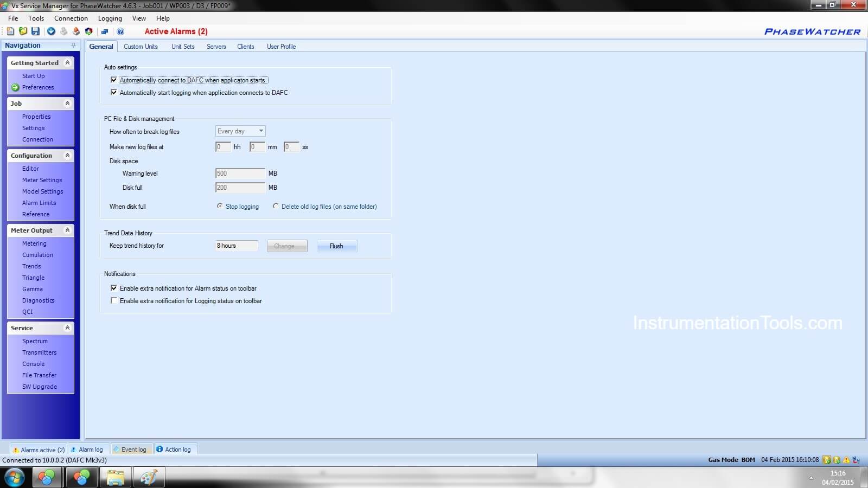Click the pin icon in Navigation header
Image resolution: width=868 pixels, height=488 pixels.
[x=73, y=45]
